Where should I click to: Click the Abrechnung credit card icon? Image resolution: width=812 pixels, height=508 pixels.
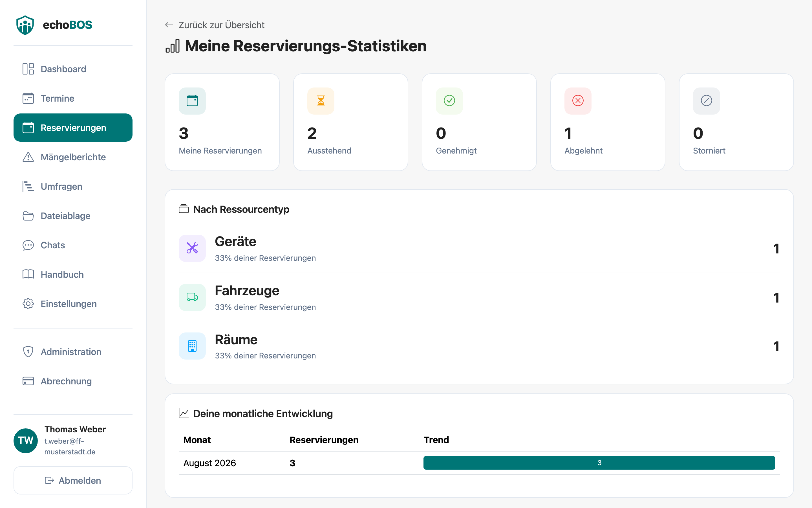28,381
